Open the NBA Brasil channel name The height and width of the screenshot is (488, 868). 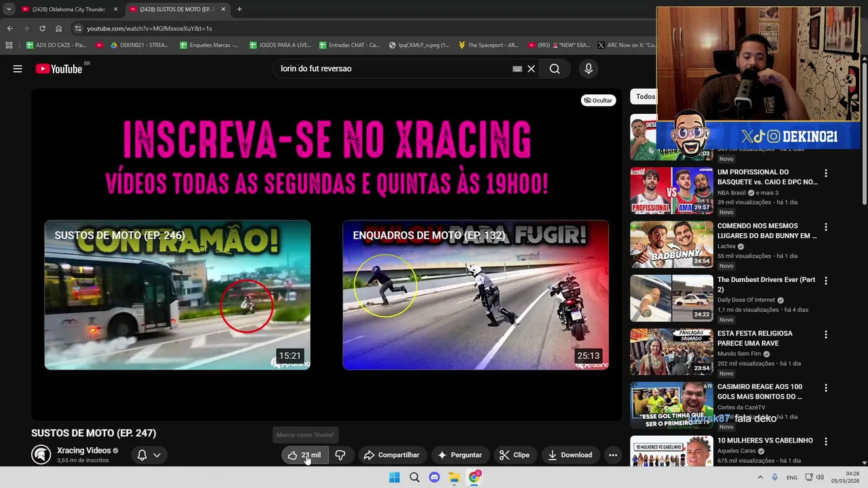pyautogui.click(x=731, y=192)
